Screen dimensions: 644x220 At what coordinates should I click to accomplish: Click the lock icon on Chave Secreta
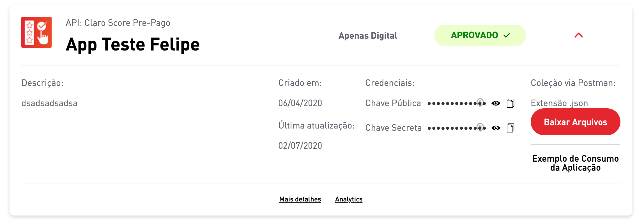480,128
